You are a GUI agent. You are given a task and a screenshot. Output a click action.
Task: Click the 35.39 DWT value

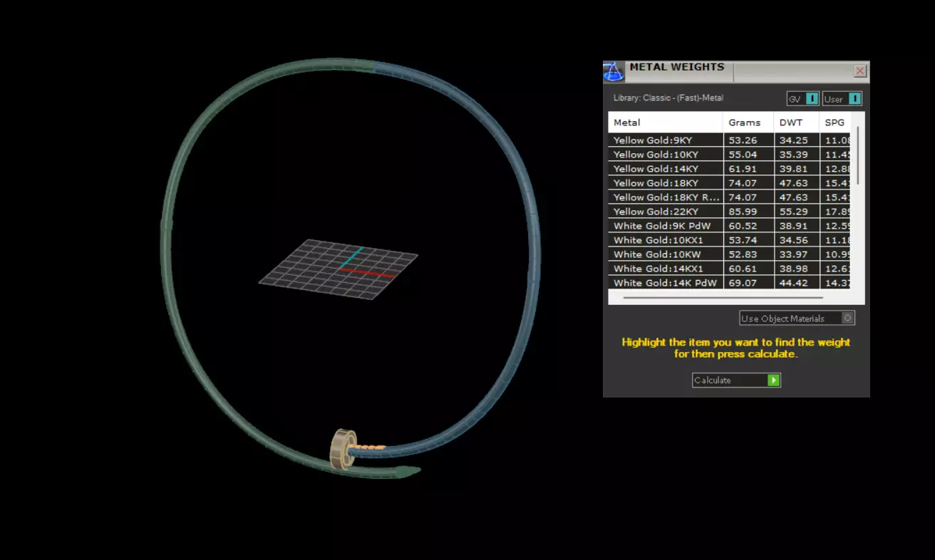coord(793,155)
